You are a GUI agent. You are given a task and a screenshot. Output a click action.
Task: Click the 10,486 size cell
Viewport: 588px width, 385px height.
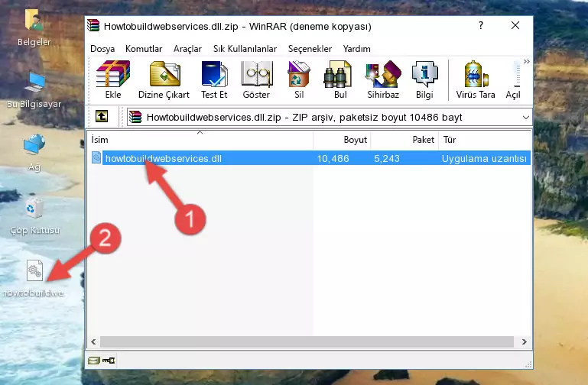pos(333,159)
